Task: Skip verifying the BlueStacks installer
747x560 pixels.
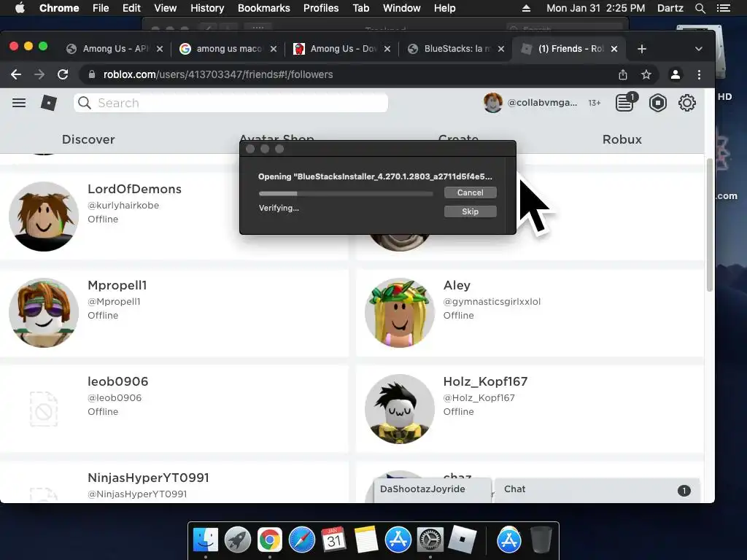Action: pos(471,211)
